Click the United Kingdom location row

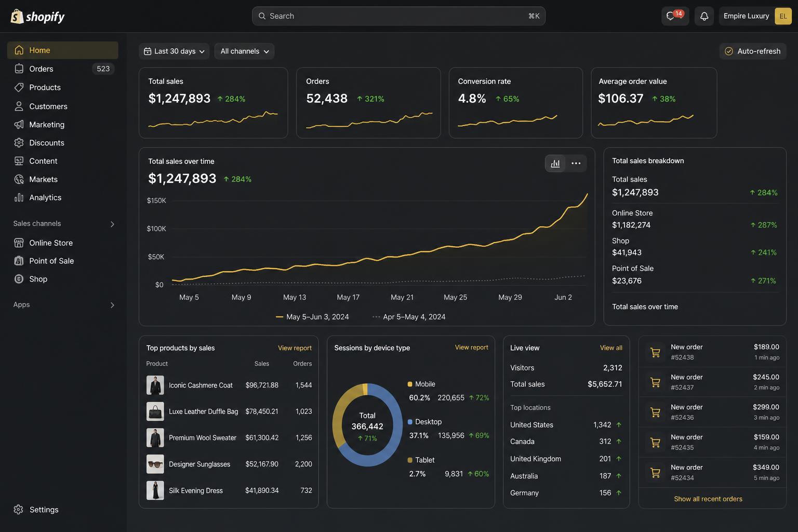tap(566, 459)
